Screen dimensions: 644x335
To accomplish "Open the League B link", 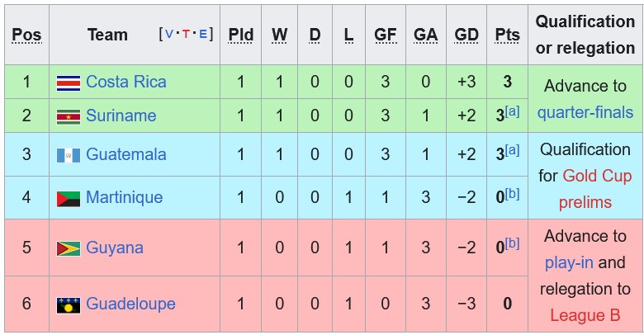I will click(585, 315).
